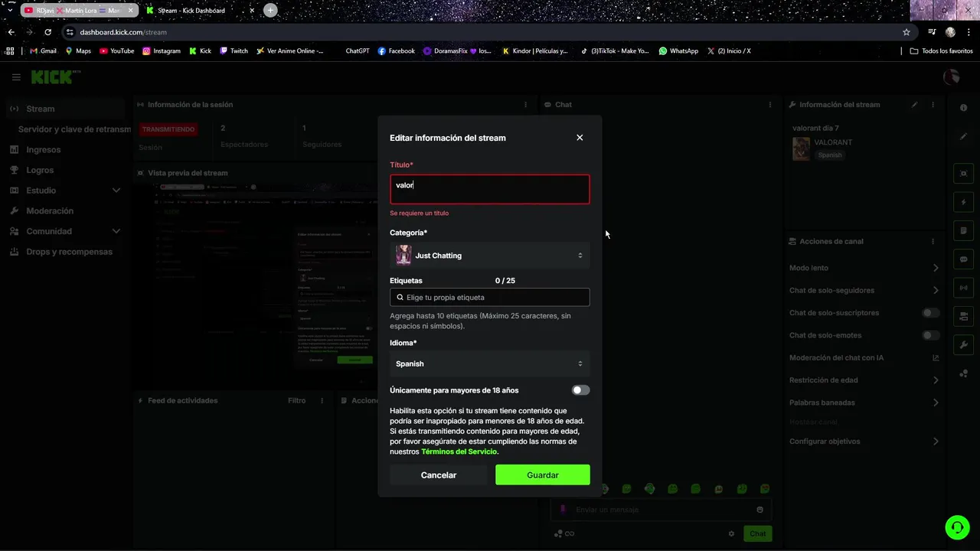
Task: Expand Palabras baneadas settings
Action: [936, 403]
